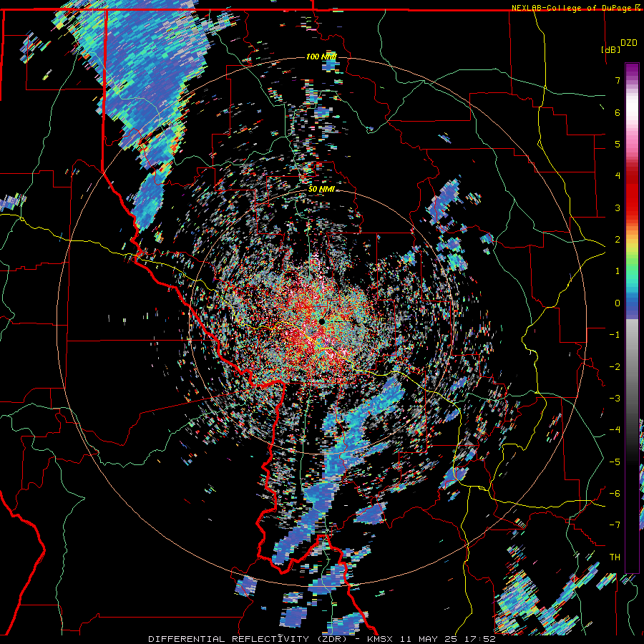Click the color scale value 7
Image resolution: width=644 pixels, height=644 pixels.
pos(618,80)
